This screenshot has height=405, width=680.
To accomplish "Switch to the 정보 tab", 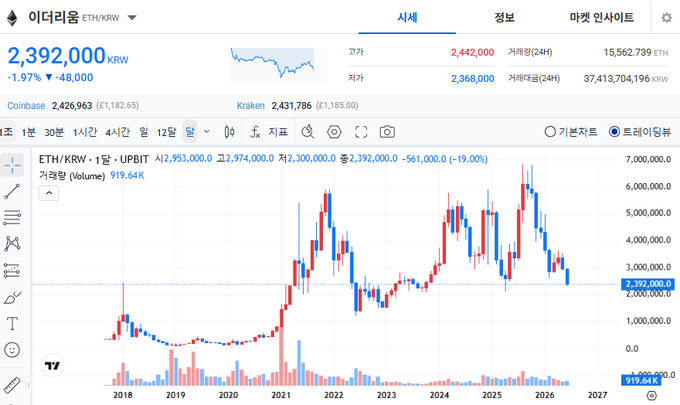I will pyautogui.click(x=504, y=17).
